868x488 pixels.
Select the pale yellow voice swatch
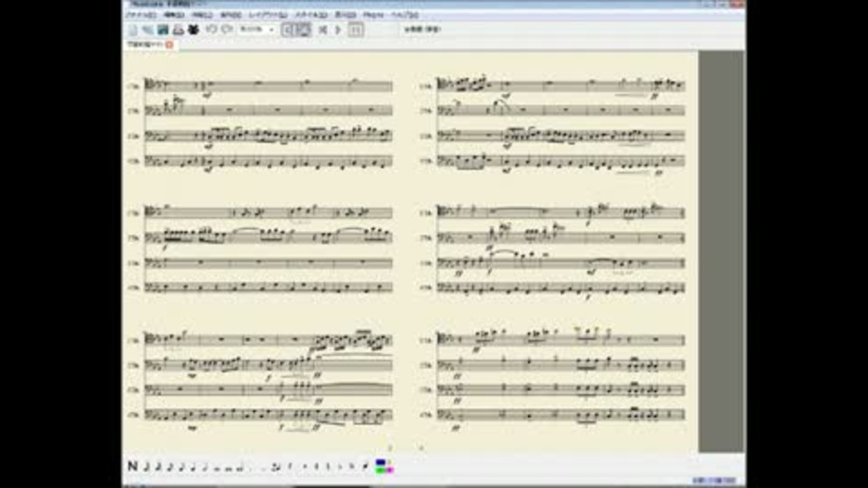(391, 462)
